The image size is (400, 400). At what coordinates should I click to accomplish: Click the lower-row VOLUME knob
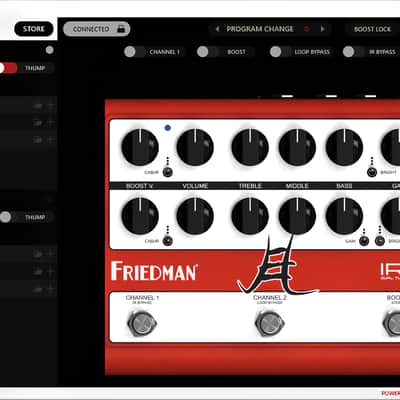click(x=195, y=216)
